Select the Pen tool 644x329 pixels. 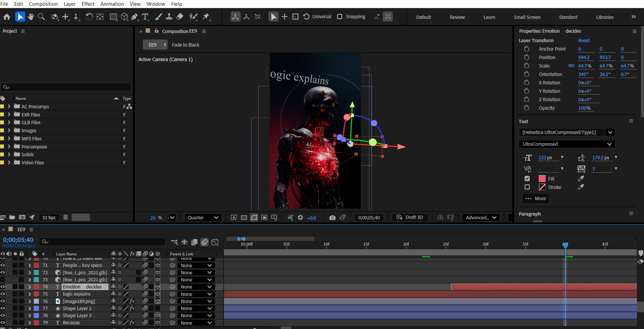click(x=135, y=17)
